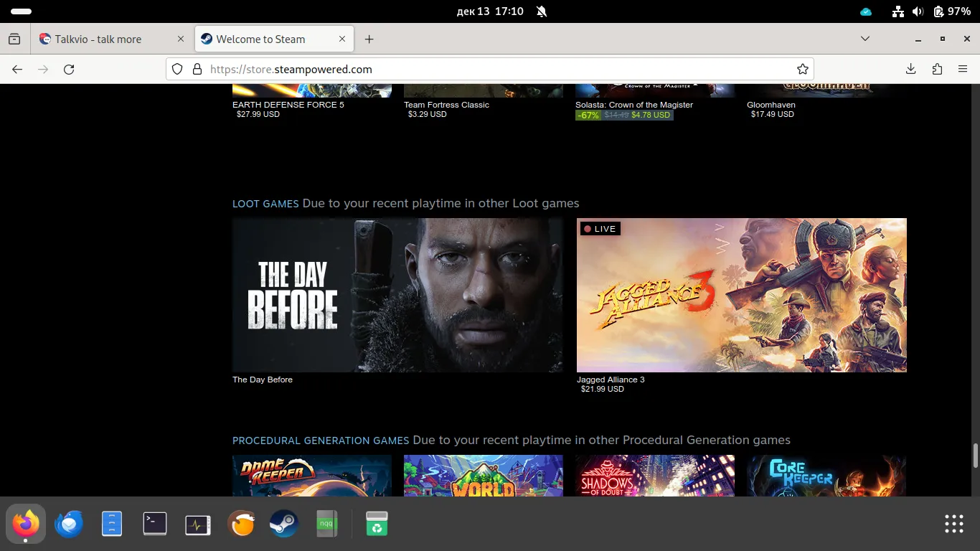
Task: Click The Day Before title text
Action: pos(263,380)
